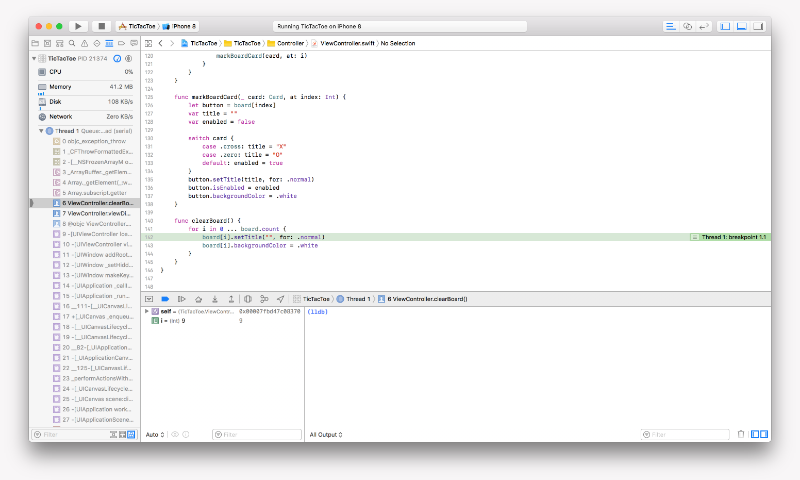
Task: Open the Auto variables scope dropdown
Action: click(x=155, y=435)
